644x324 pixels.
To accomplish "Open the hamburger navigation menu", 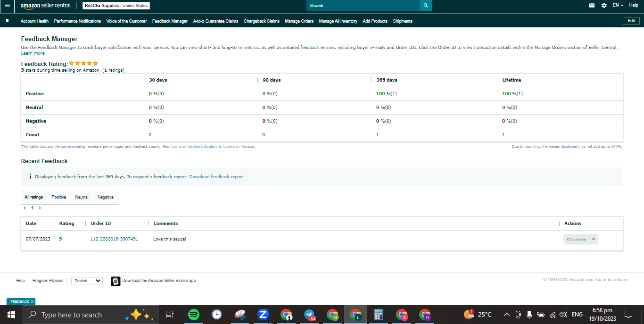I will pos(7,6).
